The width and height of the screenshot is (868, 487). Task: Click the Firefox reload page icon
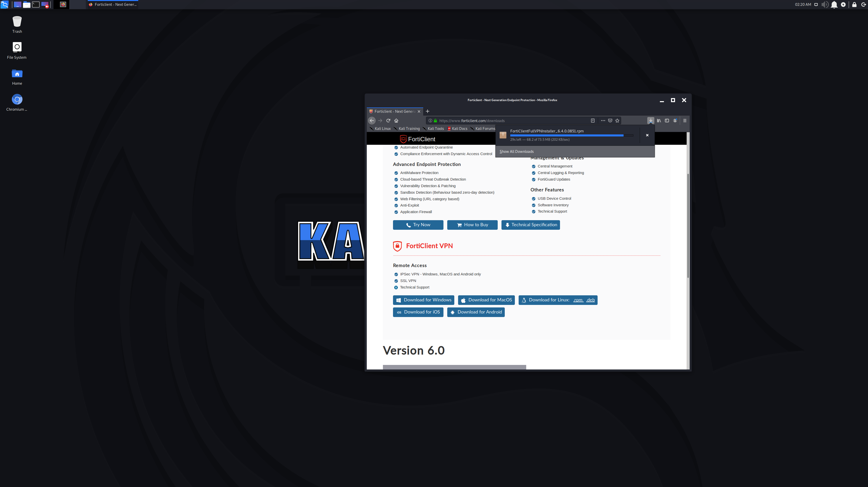[x=388, y=121]
